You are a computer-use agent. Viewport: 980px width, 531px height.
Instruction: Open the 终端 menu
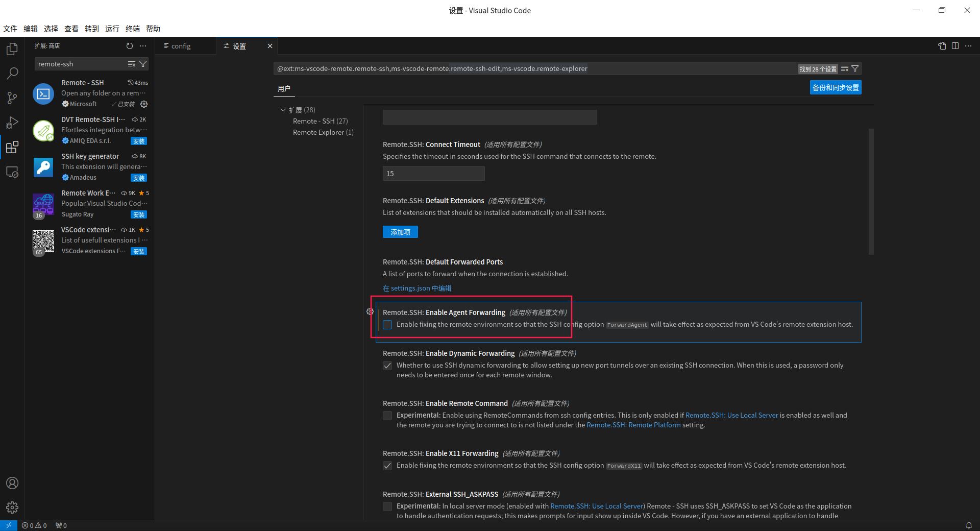[133, 29]
